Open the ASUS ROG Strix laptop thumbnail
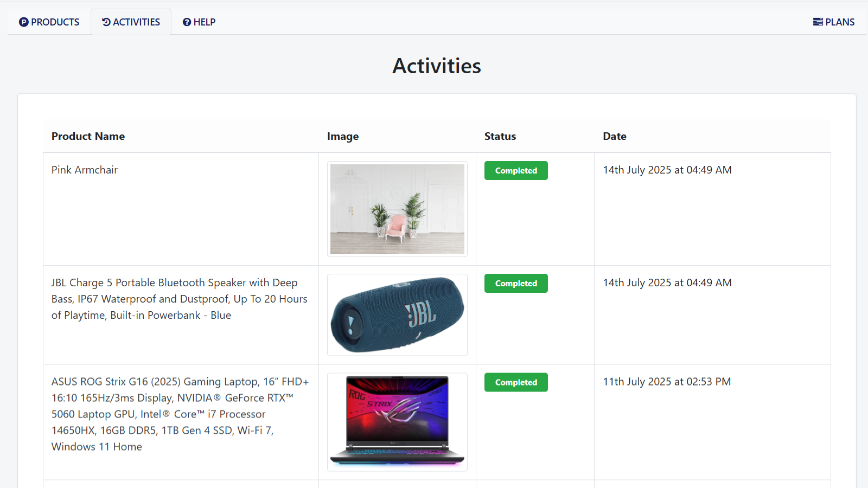 click(x=397, y=422)
